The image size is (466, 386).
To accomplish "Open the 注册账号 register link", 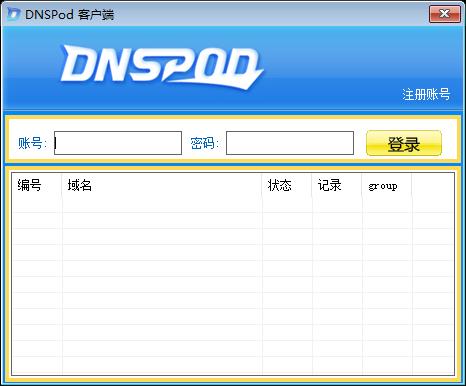I will [426, 94].
